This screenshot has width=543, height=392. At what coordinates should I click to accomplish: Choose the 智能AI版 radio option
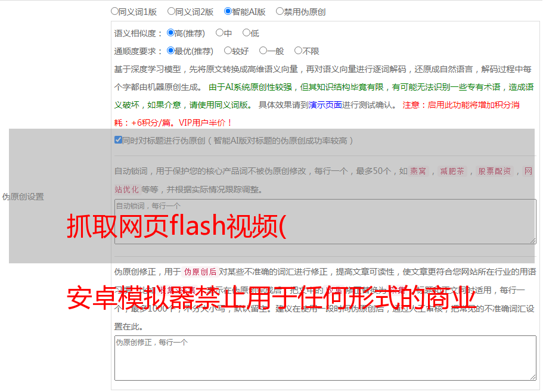pyautogui.click(x=228, y=11)
